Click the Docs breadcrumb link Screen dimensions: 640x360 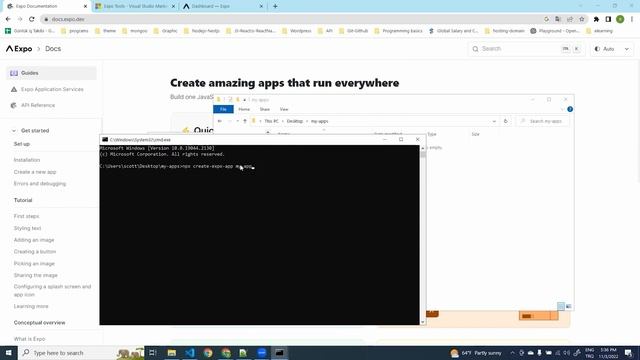(x=53, y=49)
